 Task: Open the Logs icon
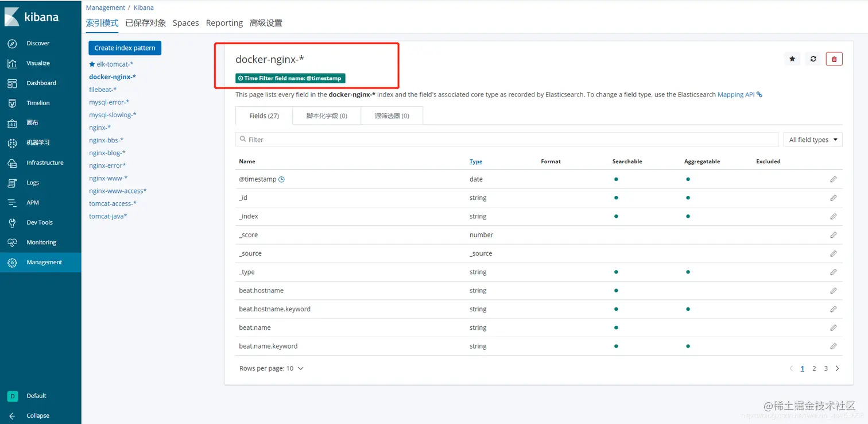coord(12,183)
